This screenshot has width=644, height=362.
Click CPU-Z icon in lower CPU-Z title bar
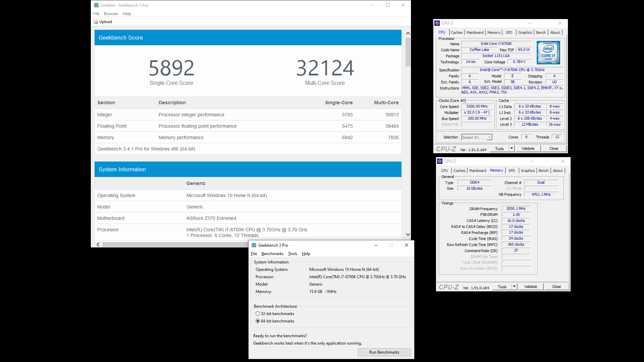(440, 161)
